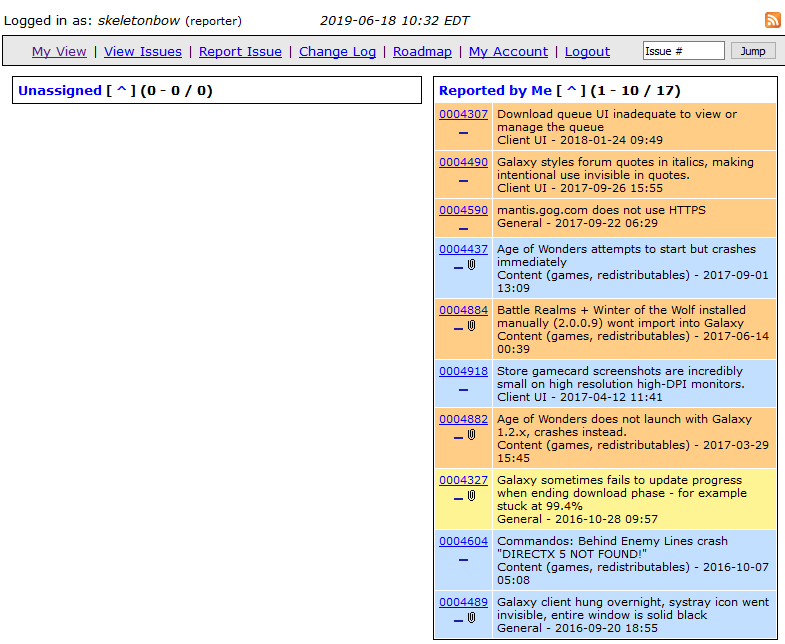This screenshot has height=644, width=785.
Task: Open issue 0004590
Action: (463, 210)
